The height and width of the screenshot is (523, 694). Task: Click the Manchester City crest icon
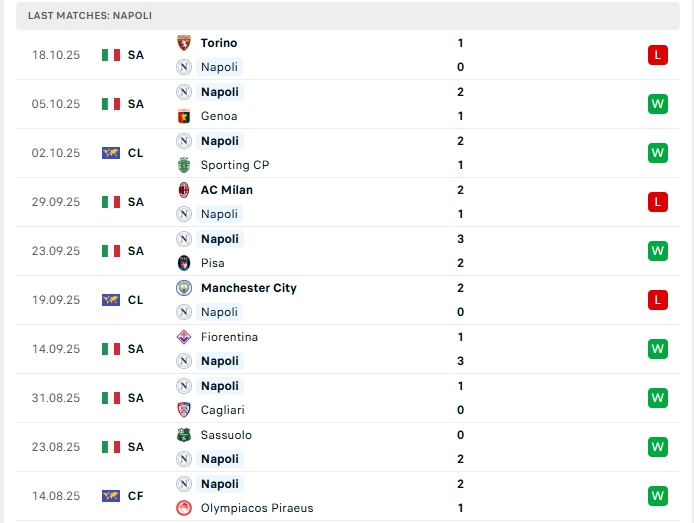(x=184, y=288)
